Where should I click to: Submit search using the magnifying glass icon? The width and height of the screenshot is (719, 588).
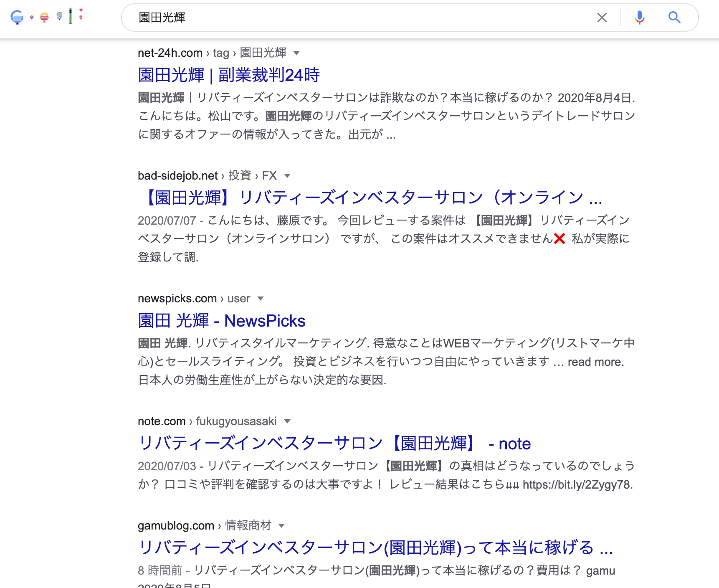click(x=674, y=18)
